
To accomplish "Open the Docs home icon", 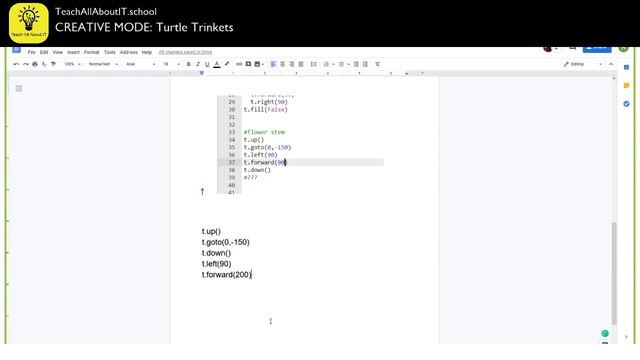I will [16, 50].
